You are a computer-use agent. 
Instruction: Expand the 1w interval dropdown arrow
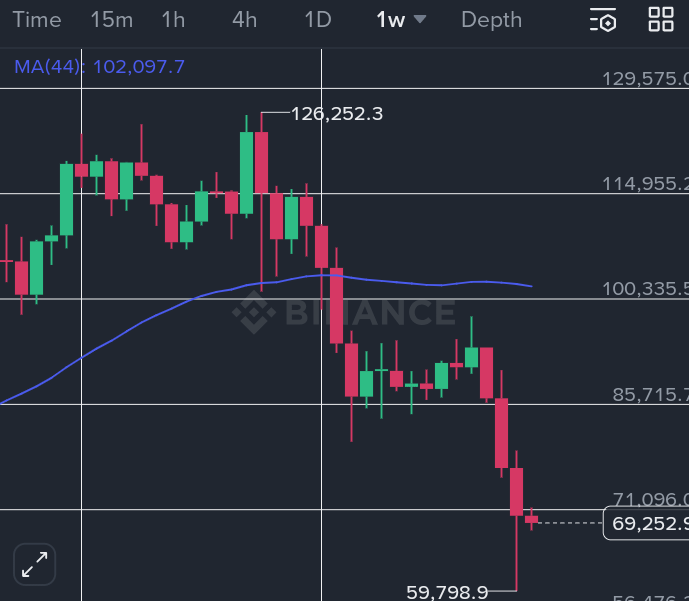tap(420, 19)
